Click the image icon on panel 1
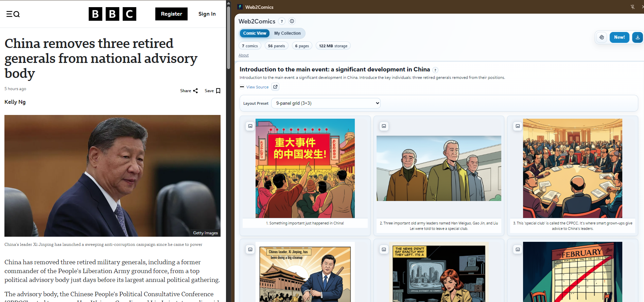Viewport: 644px width, 302px height. click(250, 126)
